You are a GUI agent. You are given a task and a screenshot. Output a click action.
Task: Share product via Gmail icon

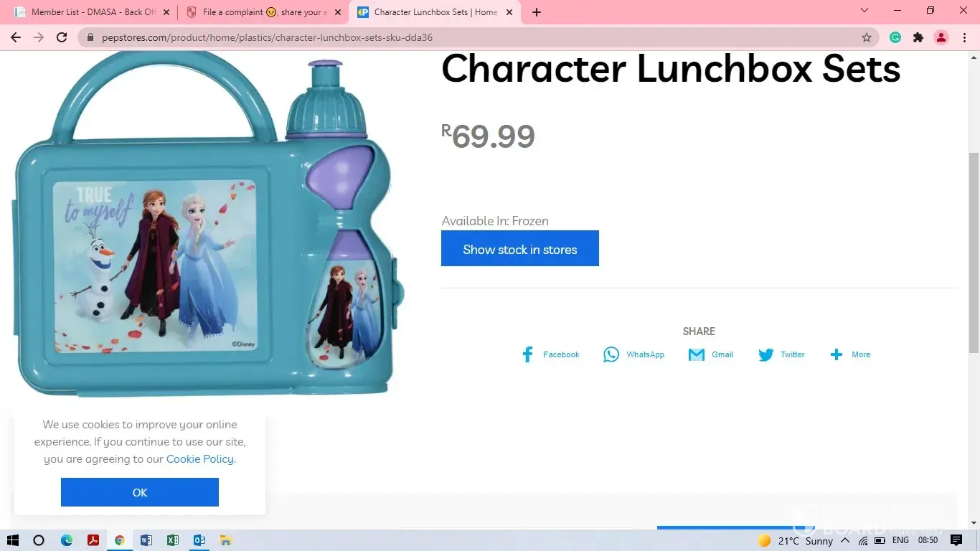[697, 354]
